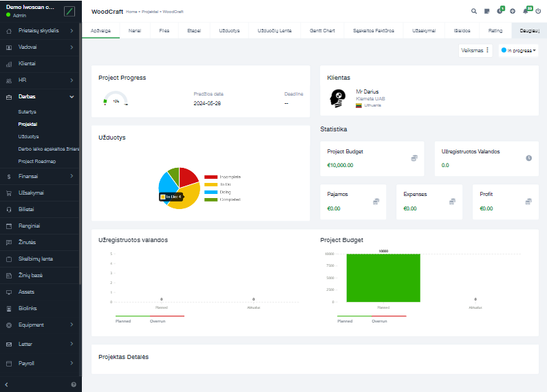Click the Veiksmas actions button
The height and width of the screenshot is (392, 547).
tap(475, 50)
